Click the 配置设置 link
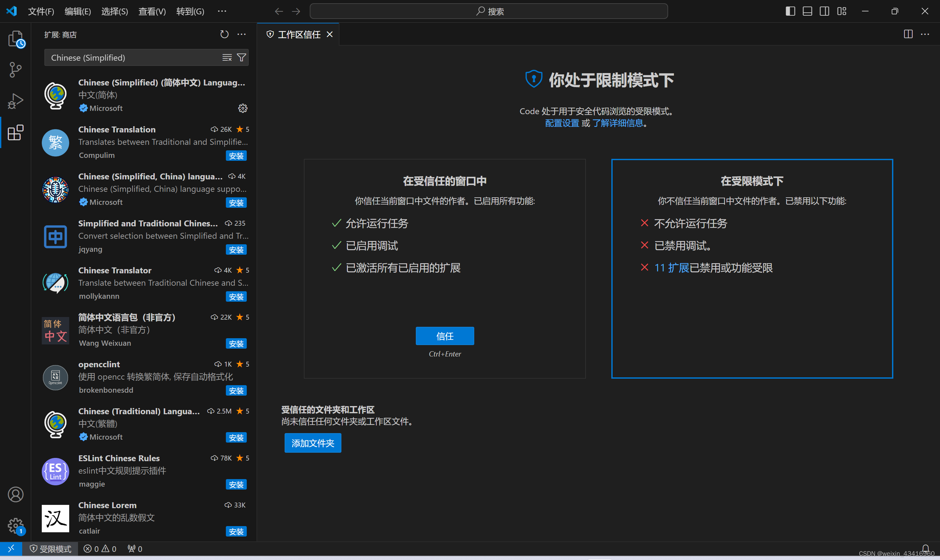This screenshot has width=940, height=560. 562,123
